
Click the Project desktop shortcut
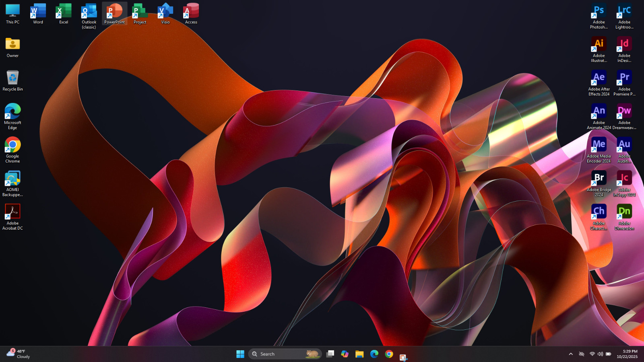coord(140,14)
